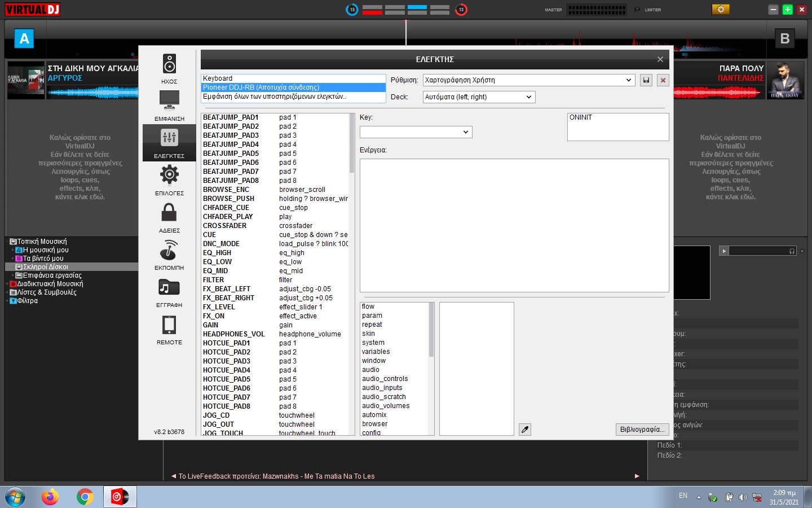Open the Βιβλιογραφία button

(x=642, y=430)
